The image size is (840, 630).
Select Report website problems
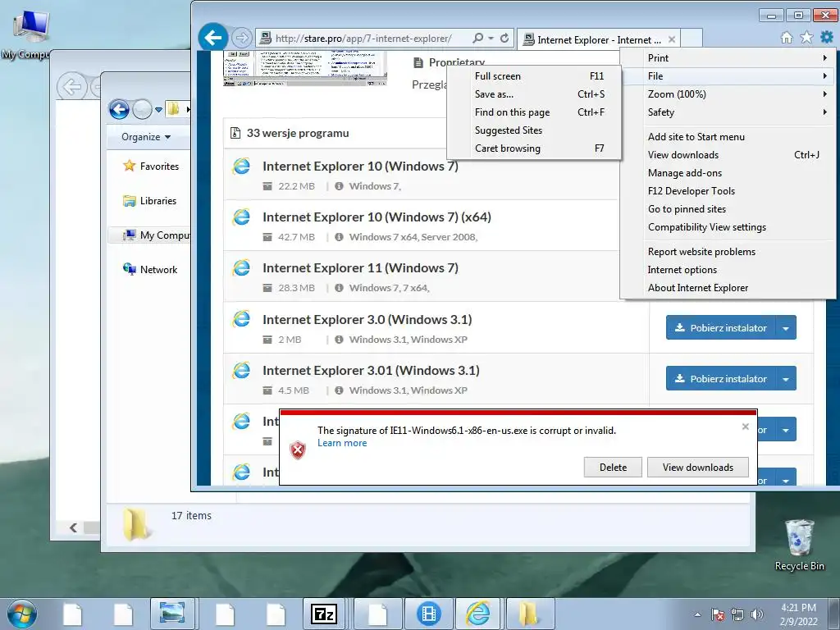728,252
